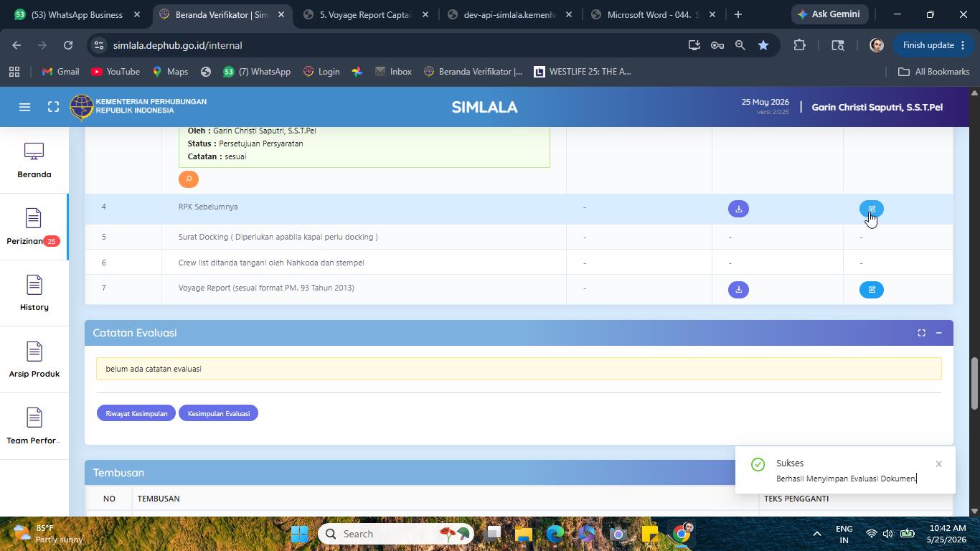The image size is (980, 551).
Task: Open Perizinan in the sidebar
Action: coord(34,227)
